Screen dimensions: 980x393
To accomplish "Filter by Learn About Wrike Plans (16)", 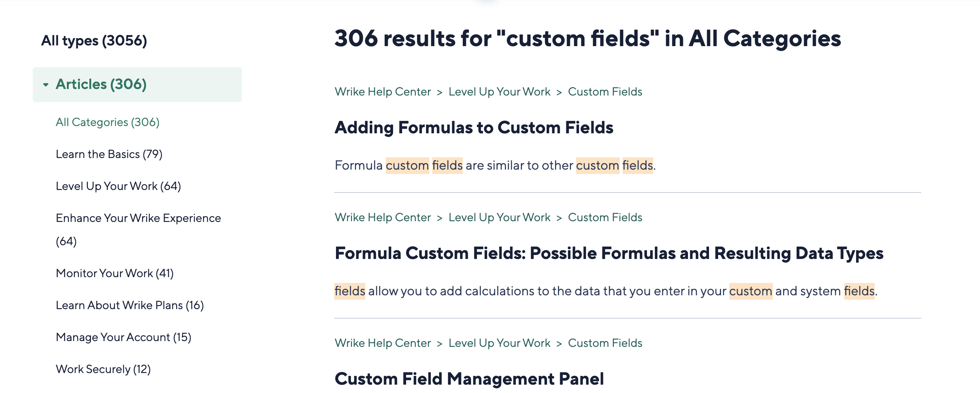I will click(129, 305).
